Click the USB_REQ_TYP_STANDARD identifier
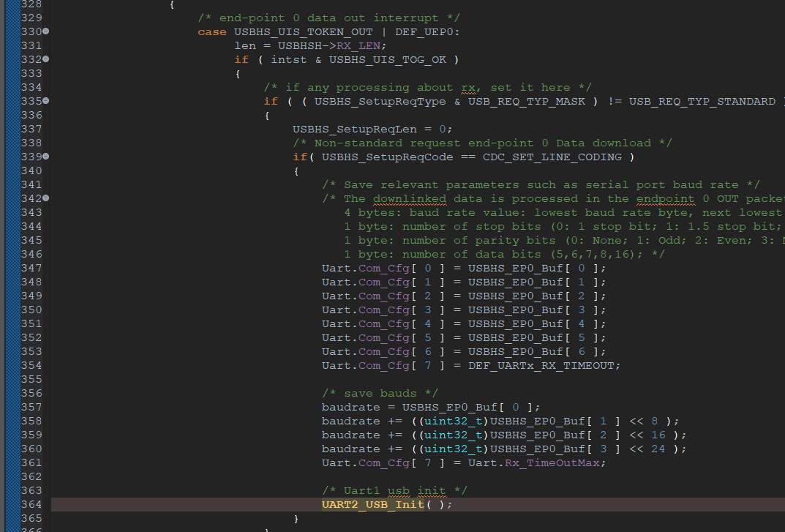The image size is (785, 532). (x=702, y=101)
